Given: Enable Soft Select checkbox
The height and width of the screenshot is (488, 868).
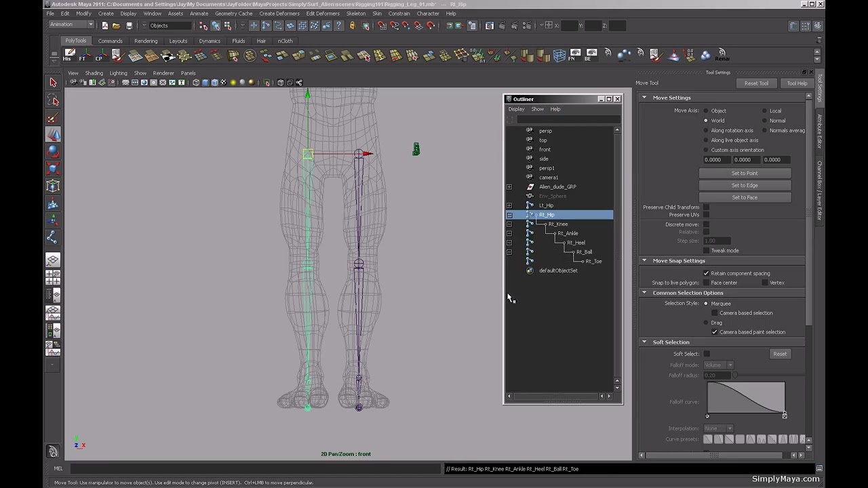Looking at the screenshot, I should coord(706,354).
